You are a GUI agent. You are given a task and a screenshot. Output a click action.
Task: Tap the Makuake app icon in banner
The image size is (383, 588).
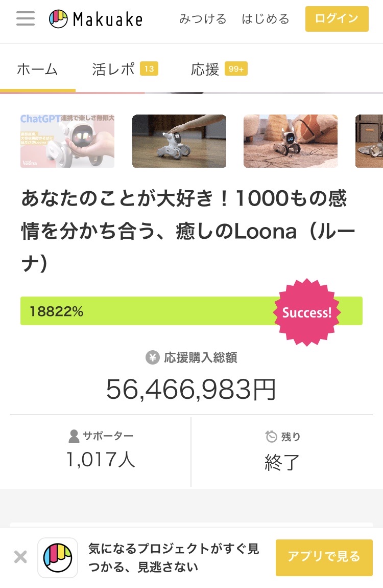[x=58, y=558]
